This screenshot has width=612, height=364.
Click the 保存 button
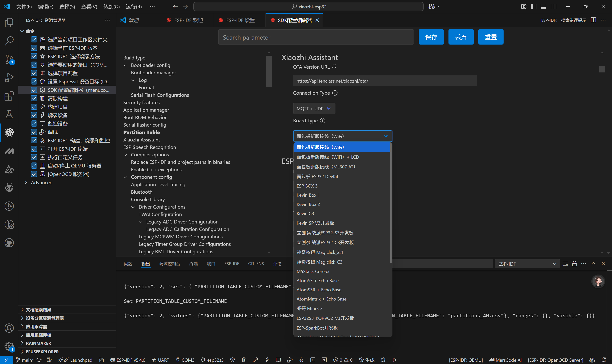click(431, 37)
